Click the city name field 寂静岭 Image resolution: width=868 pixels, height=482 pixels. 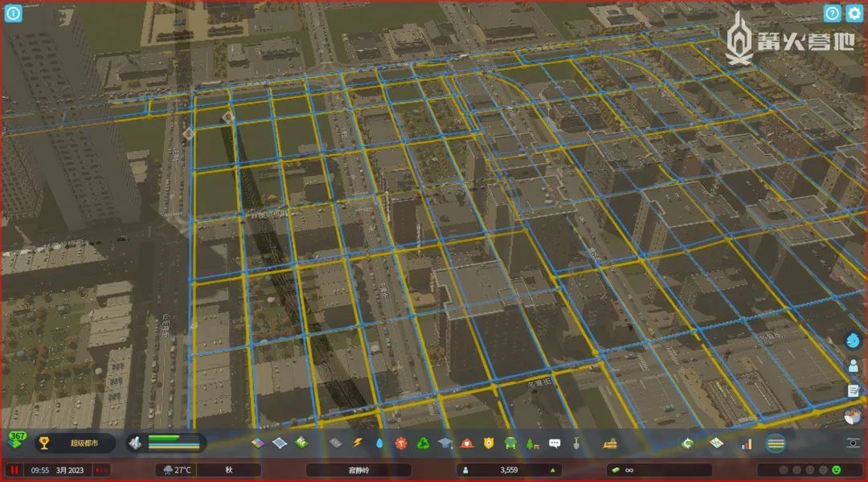(358, 470)
